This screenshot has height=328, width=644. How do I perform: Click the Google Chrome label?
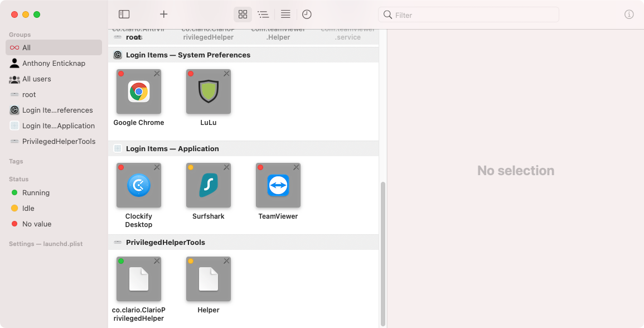click(x=139, y=123)
